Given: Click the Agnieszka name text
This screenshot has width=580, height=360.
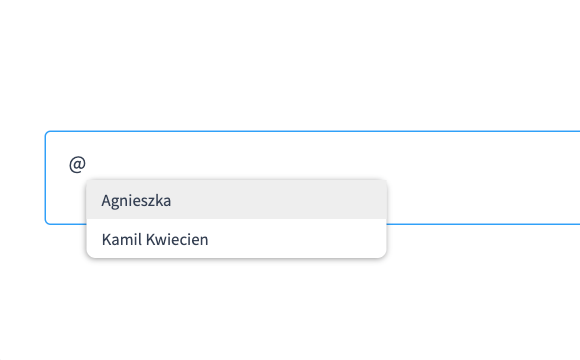Looking at the screenshot, I should 136,201.
